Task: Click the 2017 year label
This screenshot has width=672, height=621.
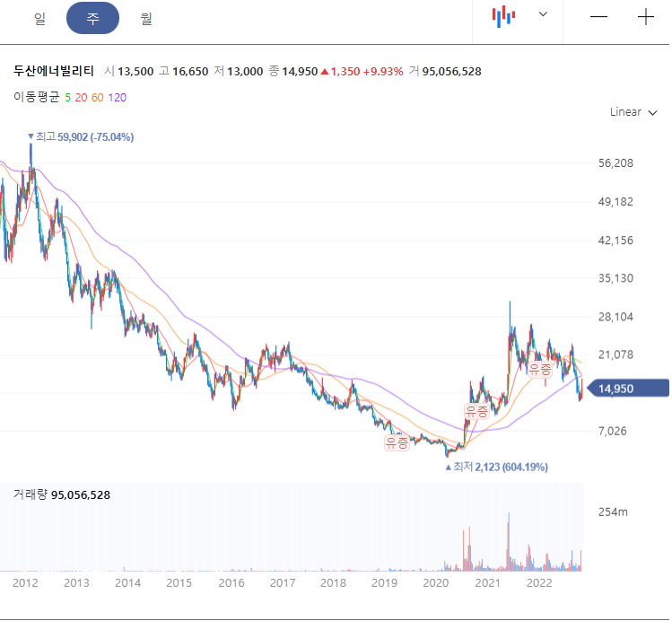Action: (x=283, y=582)
